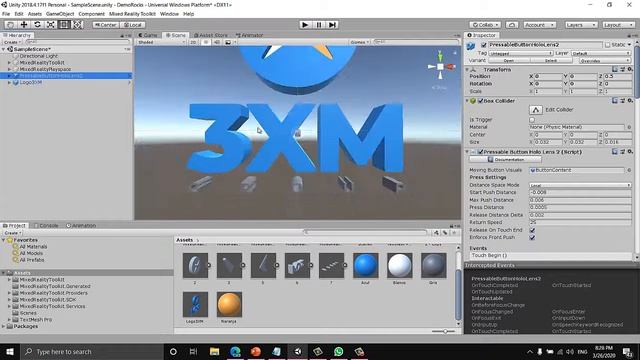Image resolution: width=640 pixels, height=360 pixels.
Task: Select the Rotate tool
Action: (37, 24)
